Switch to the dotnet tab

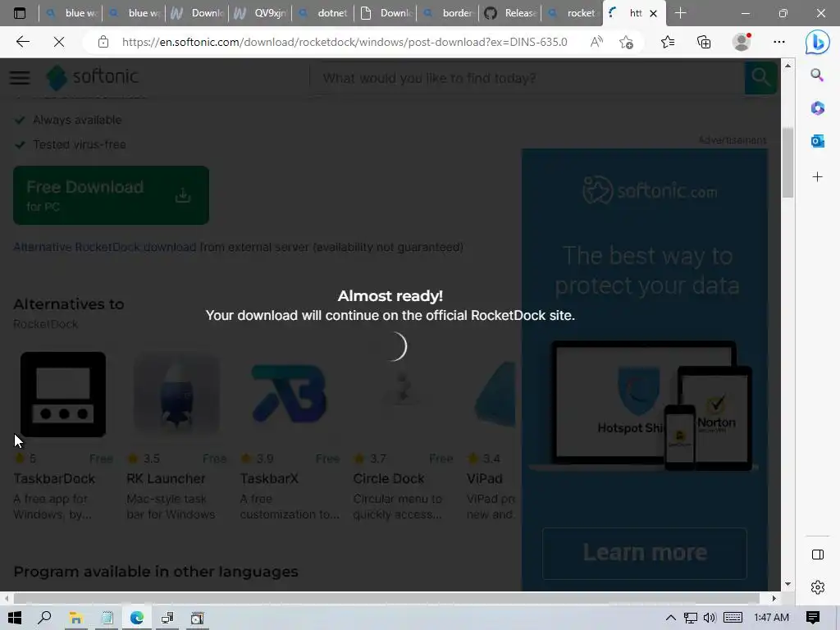coord(323,13)
